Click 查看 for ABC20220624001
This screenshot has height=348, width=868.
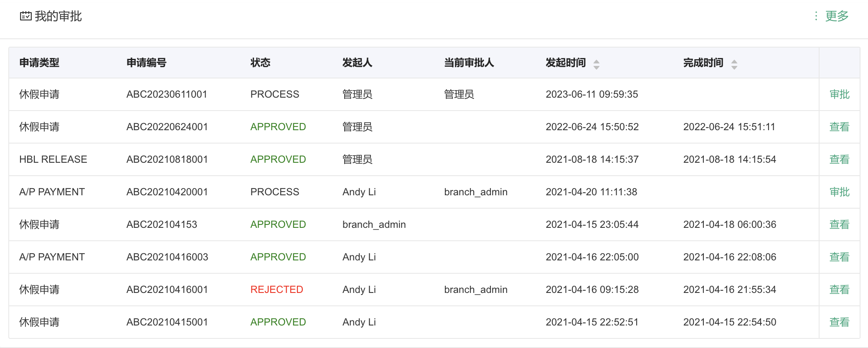(839, 127)
